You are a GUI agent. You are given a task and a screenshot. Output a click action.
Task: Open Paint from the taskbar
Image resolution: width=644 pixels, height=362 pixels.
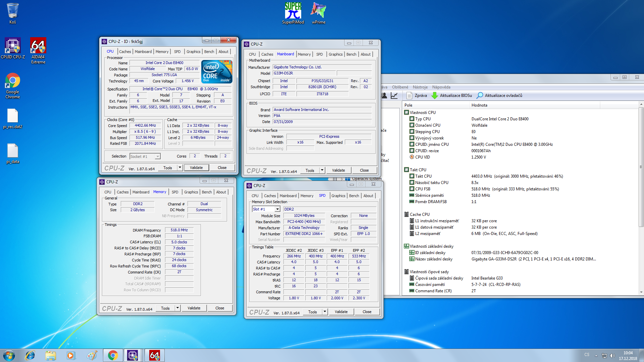[92, 355]
